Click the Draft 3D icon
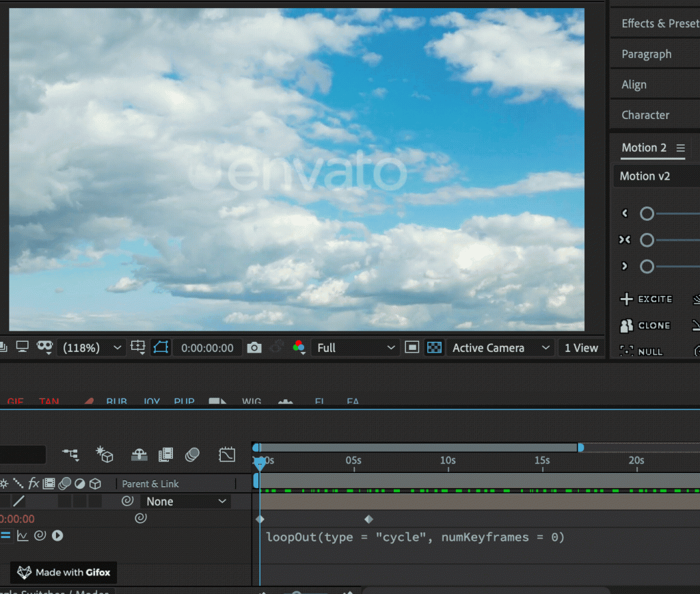This screenshot has height=594, width=700. coord(105,455)
